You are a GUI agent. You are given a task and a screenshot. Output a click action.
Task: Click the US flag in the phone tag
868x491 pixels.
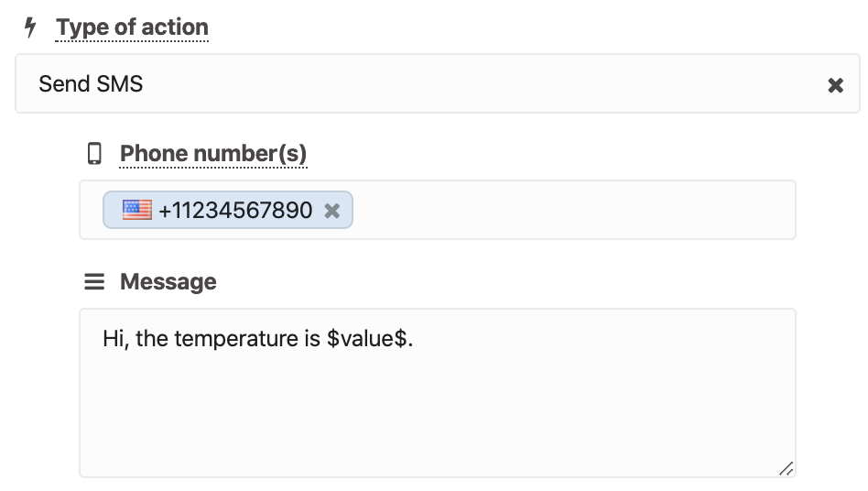(x=136, y=210)
